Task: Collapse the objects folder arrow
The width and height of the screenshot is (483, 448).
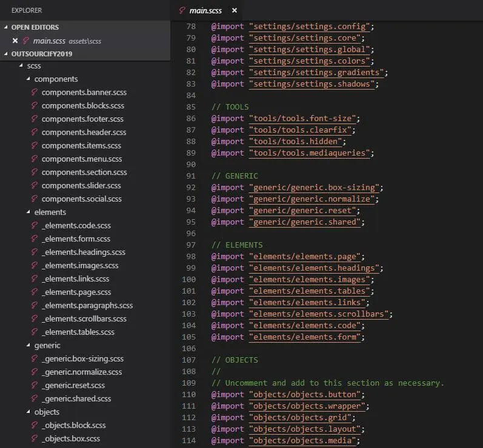Action: click(28, 412)
